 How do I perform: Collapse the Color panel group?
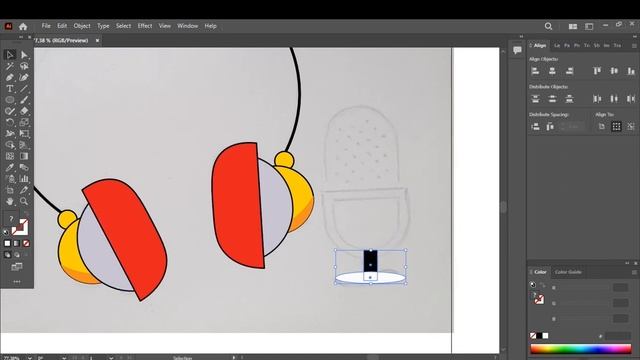click(x=627, y=263)
